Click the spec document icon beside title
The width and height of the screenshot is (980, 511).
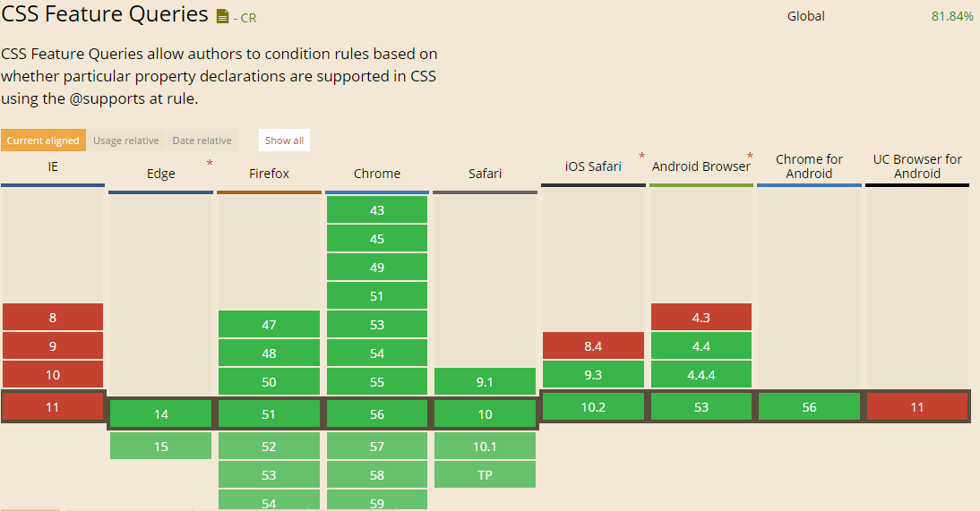click(x=222, y=16)
